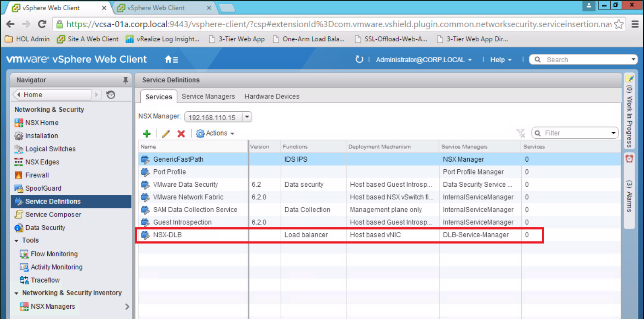Open the HOL Admin bookmark folder
The image size is (644, 319).
(x=27, y=39)
